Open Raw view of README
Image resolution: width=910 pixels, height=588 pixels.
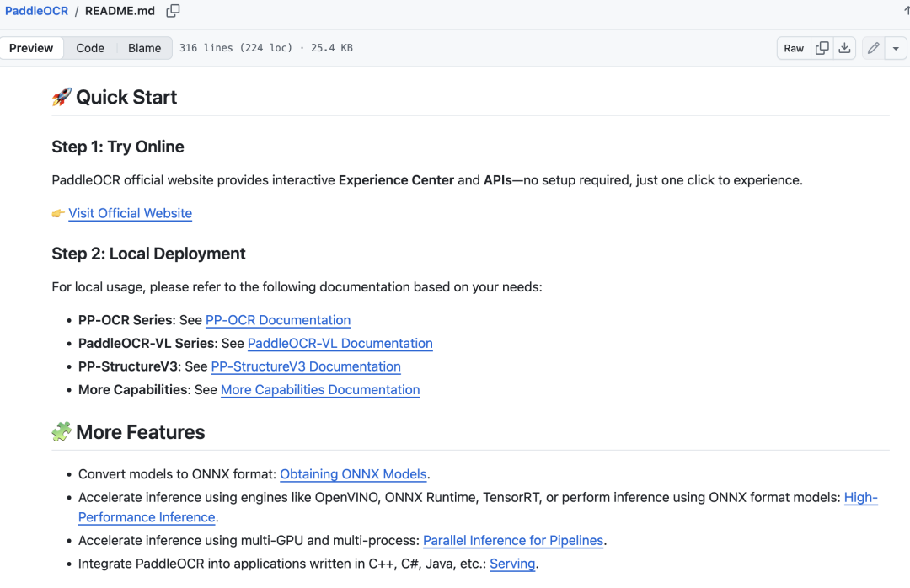pos(794,48)
